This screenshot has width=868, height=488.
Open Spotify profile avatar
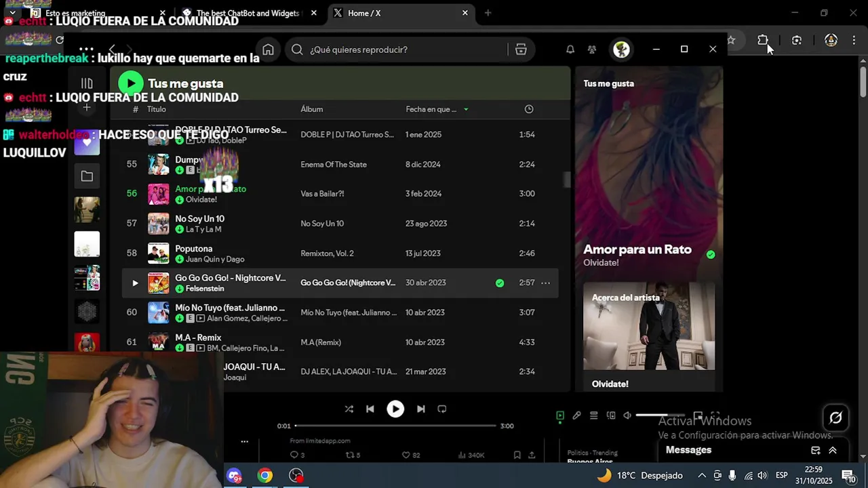621,49
